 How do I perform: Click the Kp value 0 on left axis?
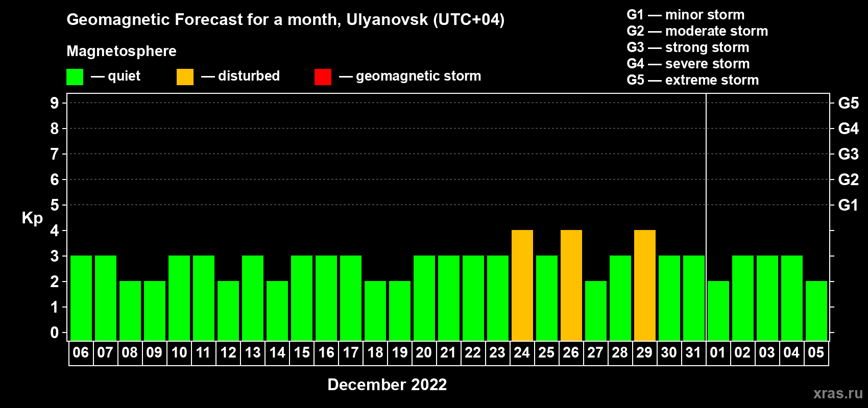55,333
